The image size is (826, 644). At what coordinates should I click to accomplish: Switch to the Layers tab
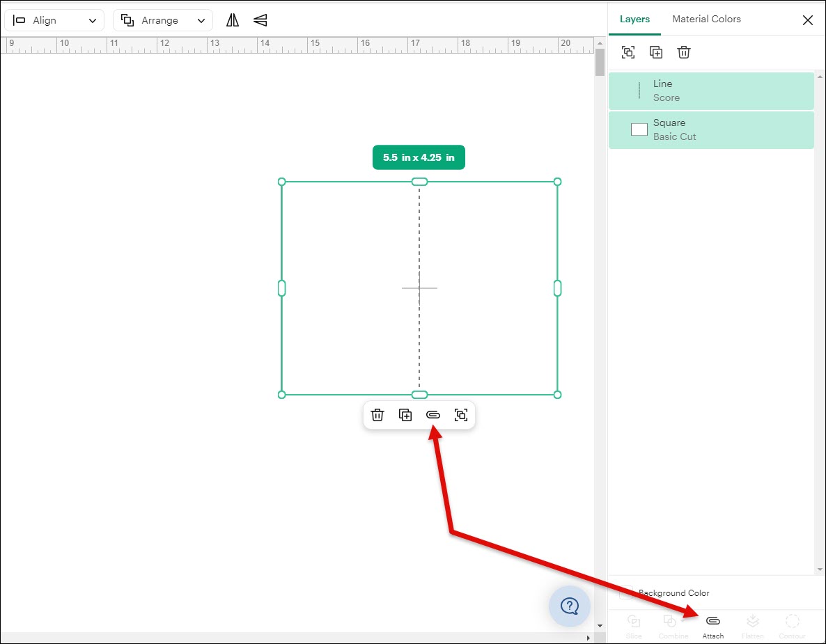click(x=634, y=19)
